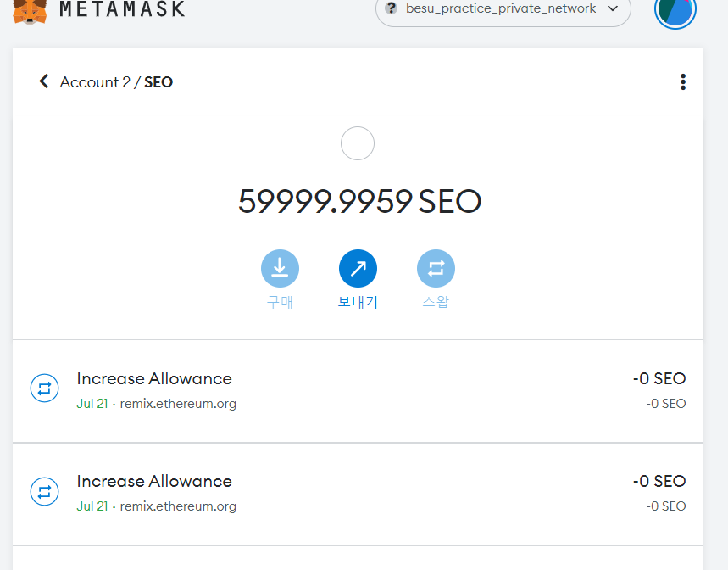The height and width of the screenshot is (570, 728).
Task: Click the SEO token circle icon
Action: [x=358, y=143]
